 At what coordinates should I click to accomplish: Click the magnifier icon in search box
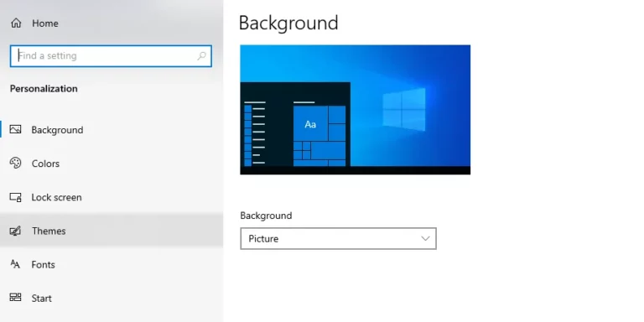[x=201, y=56]
